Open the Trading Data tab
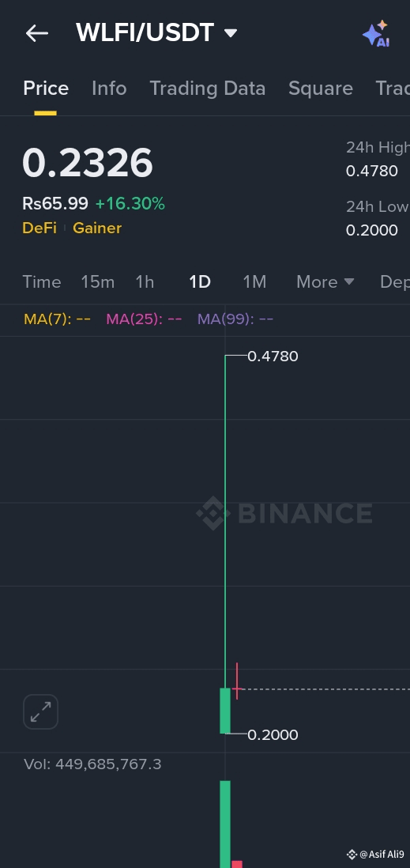 [208, 89]
